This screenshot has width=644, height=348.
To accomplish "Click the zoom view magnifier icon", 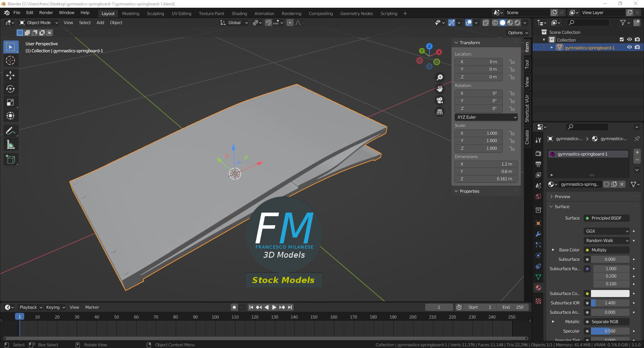I will [439, 77].
